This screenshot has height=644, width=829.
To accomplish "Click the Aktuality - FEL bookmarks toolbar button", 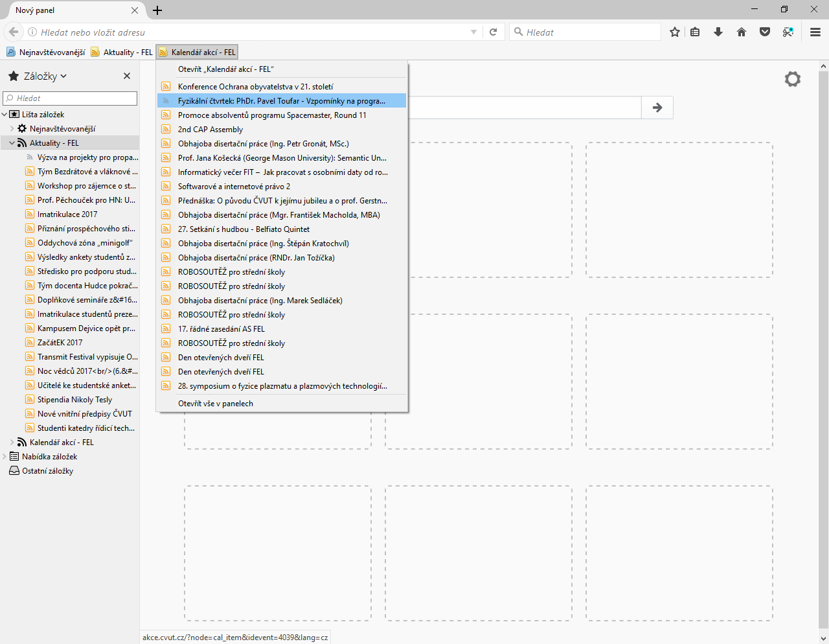I will [x=122, y=52].
